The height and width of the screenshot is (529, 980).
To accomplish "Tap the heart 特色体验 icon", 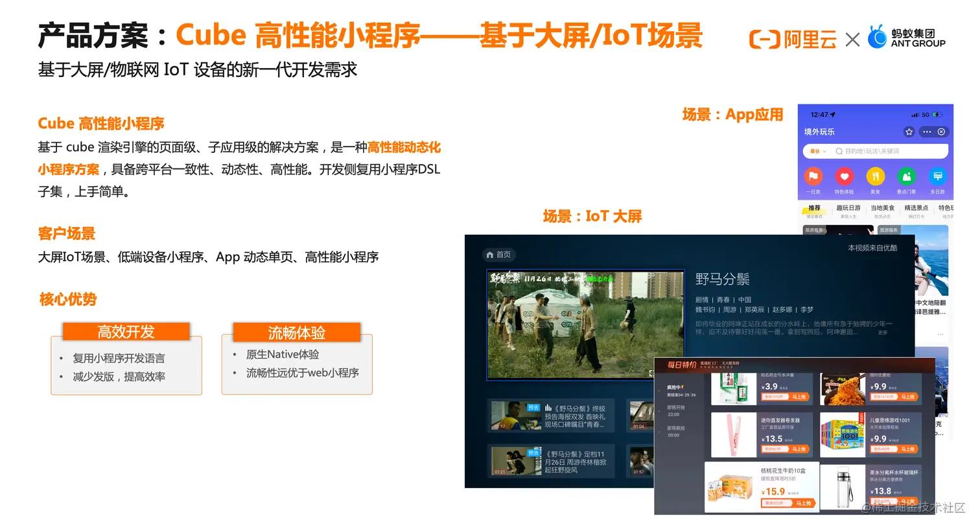I will point(844,176).
